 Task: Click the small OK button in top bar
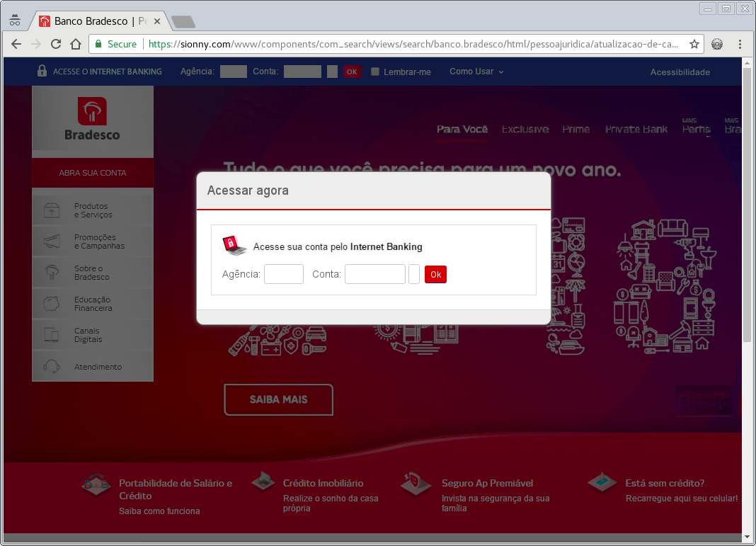pos(352,72)
